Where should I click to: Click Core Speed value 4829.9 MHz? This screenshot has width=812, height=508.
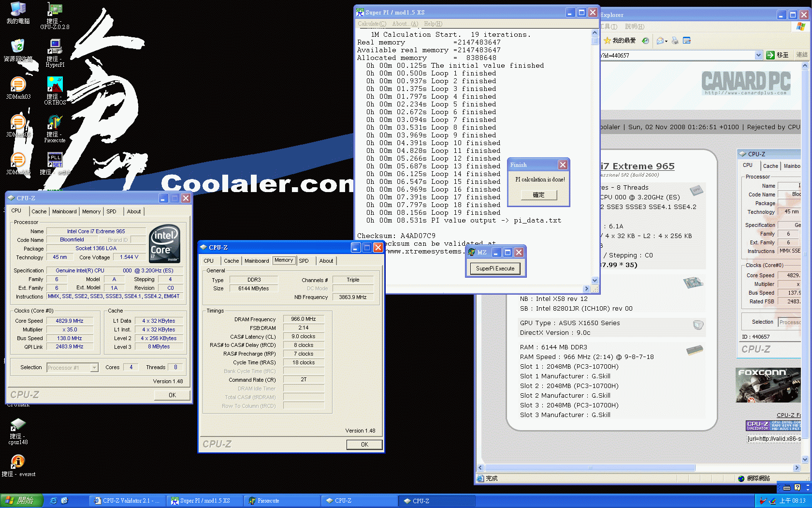(70, 321)
